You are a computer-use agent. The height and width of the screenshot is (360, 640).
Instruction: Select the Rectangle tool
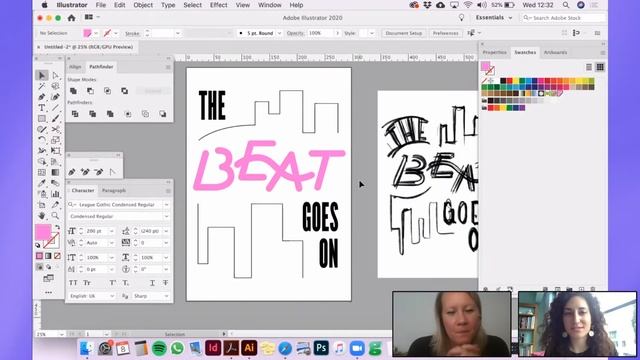click(42, 118)
